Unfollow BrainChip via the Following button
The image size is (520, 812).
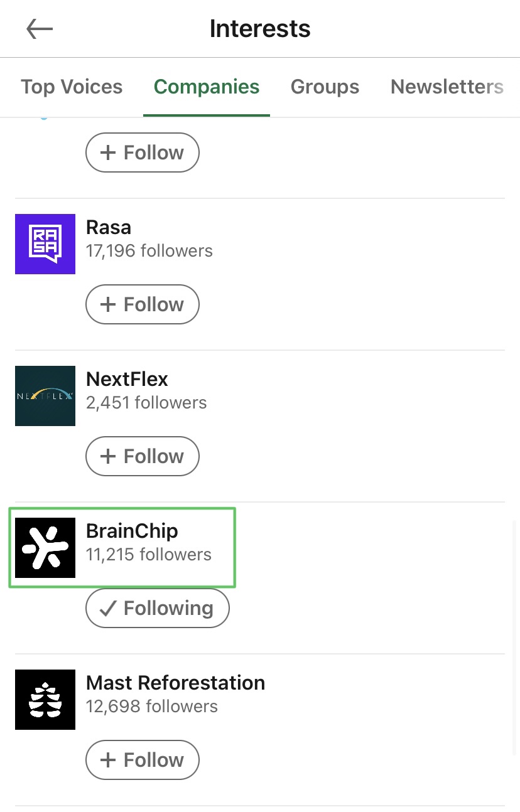158,608
